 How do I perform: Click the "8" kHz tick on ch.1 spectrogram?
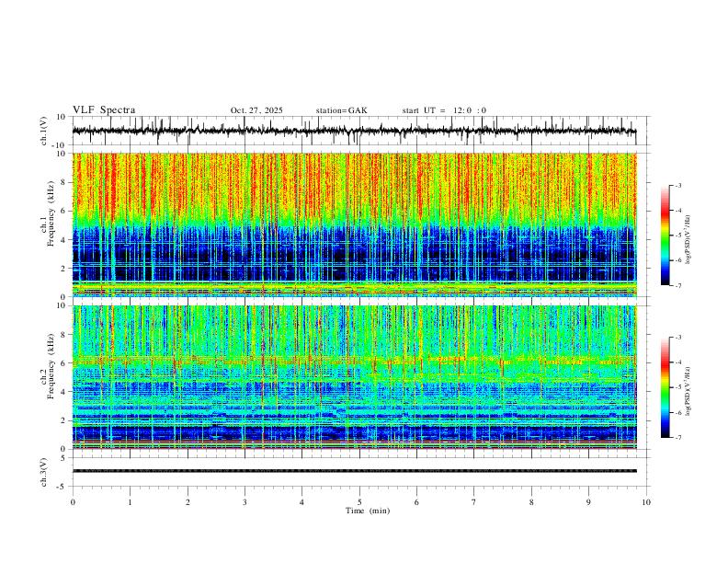point(64,182)
